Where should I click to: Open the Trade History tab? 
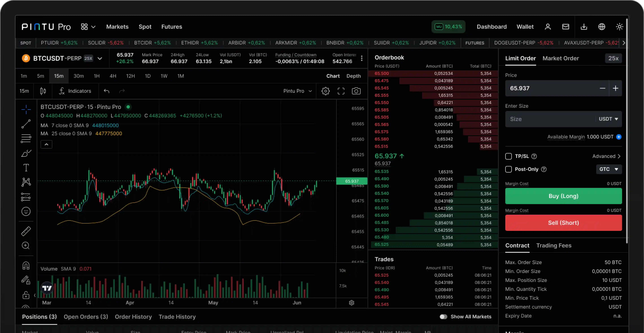pos(177,316)
